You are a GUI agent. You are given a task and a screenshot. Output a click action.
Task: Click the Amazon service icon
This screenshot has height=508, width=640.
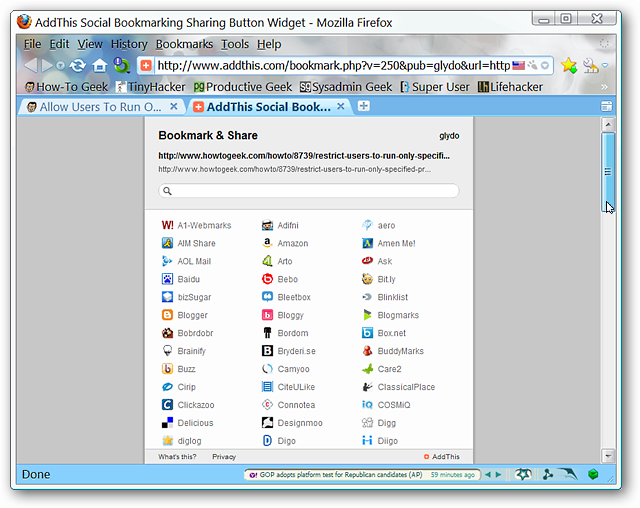click(x=267, y=243)
